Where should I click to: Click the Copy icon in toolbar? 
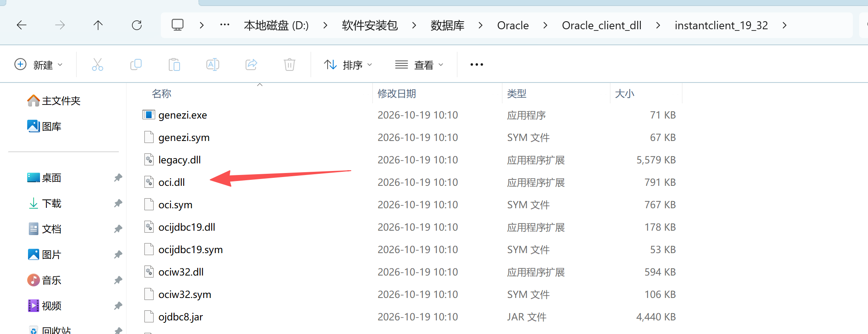click(136, 64)
